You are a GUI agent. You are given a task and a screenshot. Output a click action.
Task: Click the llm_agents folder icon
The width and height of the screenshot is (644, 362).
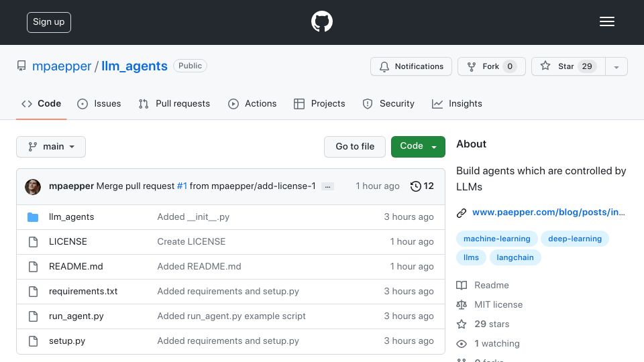(33, 217)
